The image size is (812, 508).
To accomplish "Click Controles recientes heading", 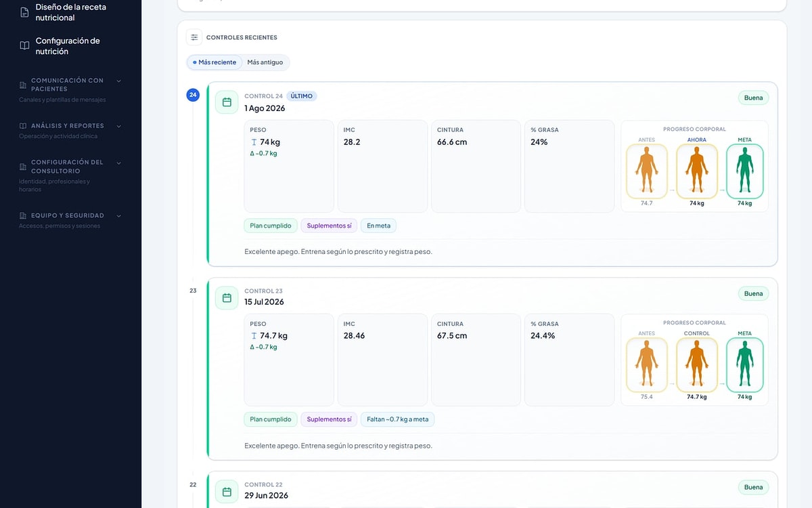I will (x=242, y=38).
